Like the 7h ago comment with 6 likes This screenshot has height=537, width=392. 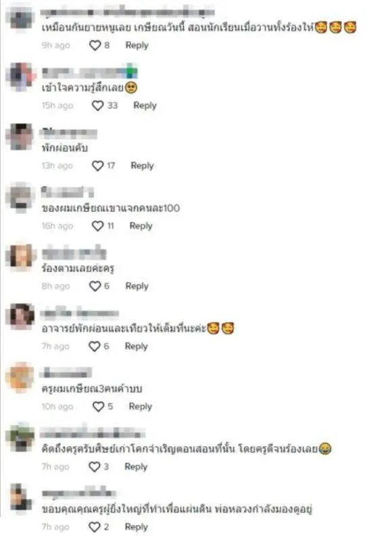95,346
